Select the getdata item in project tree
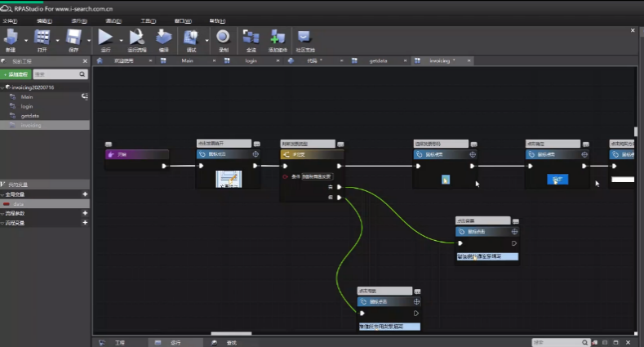The height and width of the screenshot is (347, 644). coord(29,116)
